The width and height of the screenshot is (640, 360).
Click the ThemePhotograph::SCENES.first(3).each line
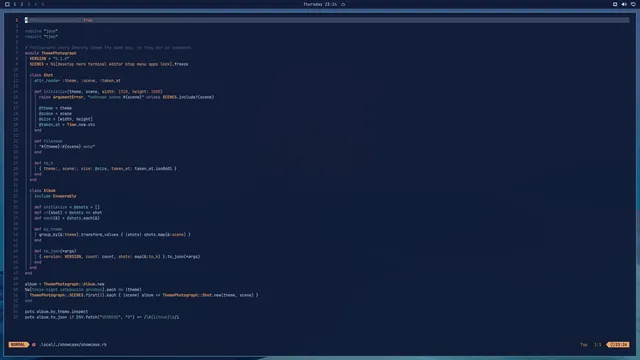(x=144, y=295)
